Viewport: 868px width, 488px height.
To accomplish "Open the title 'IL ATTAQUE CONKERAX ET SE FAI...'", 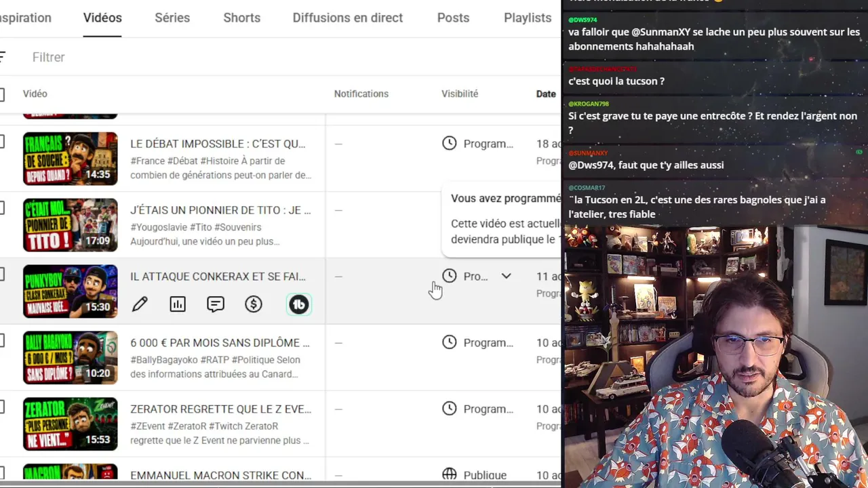I will tap(218, 277).
